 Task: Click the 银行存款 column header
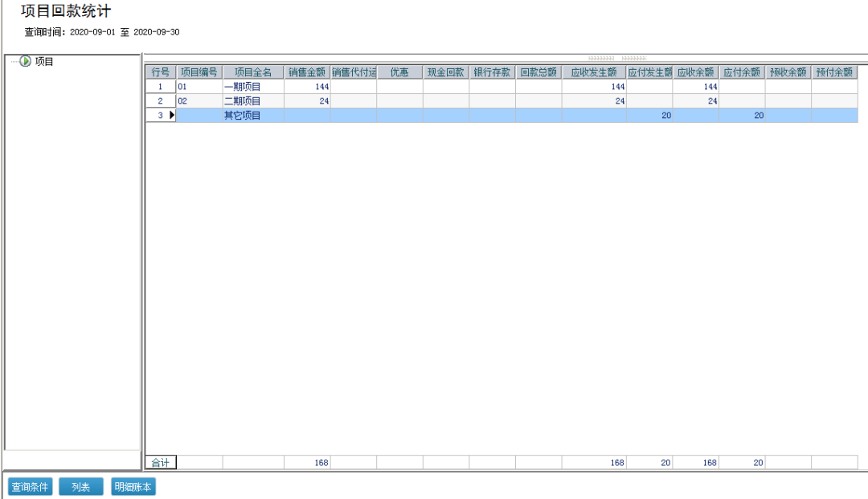492,72
